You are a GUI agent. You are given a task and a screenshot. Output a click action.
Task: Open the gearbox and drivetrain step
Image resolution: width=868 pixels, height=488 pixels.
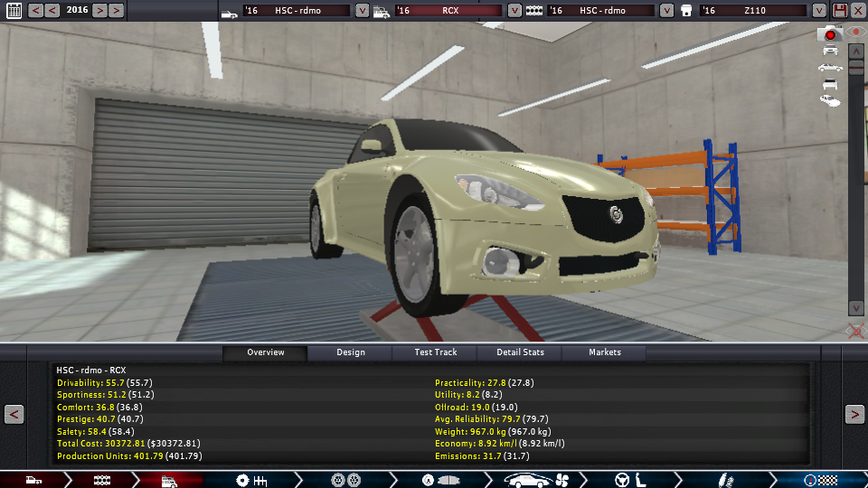coord(250,479)
